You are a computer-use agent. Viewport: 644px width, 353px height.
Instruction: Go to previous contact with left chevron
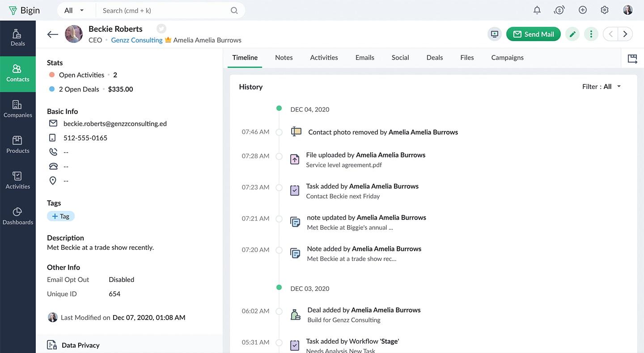point(610,34)
